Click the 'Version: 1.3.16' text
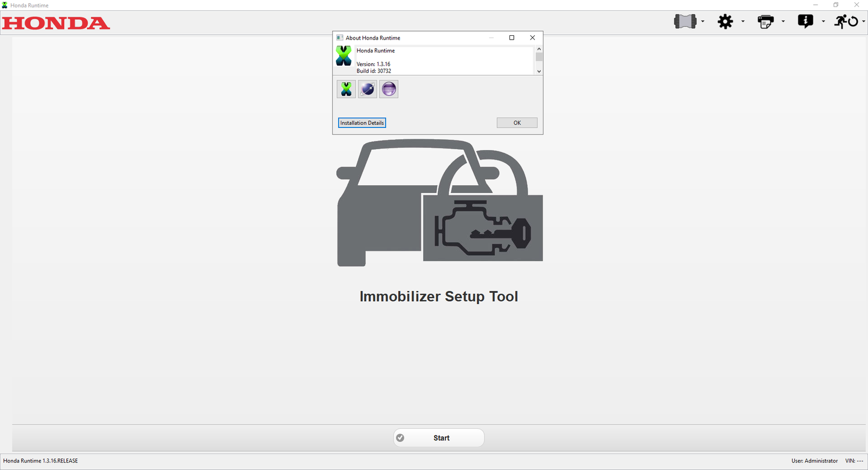This screenshot has width=868, height=470. (373, 64)
